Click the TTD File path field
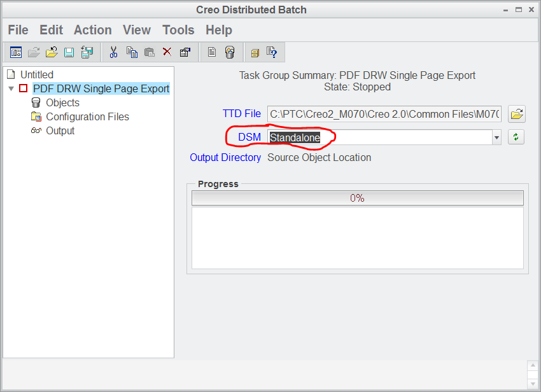The height and width of the screenshot is (392, 541). point(384,114)
